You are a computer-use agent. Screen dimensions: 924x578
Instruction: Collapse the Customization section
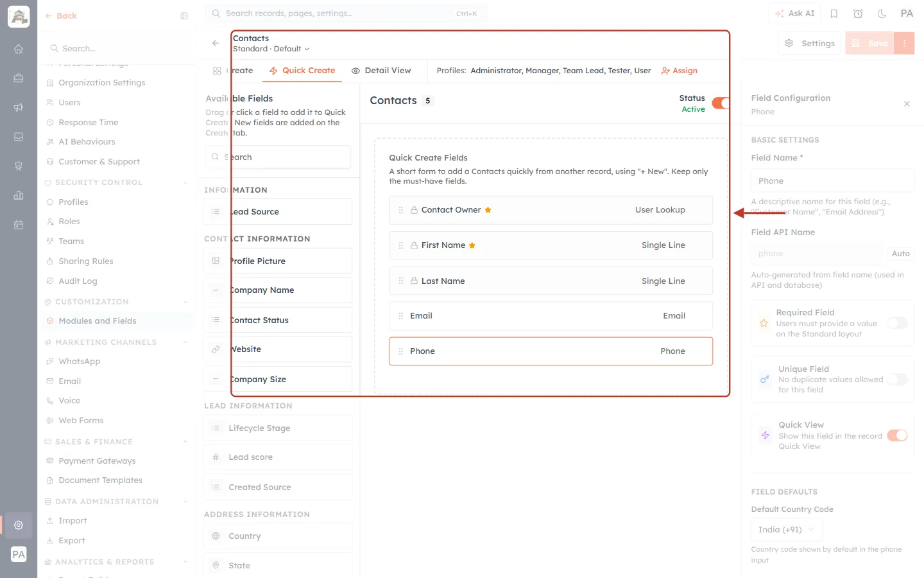[x=185, y=302]
